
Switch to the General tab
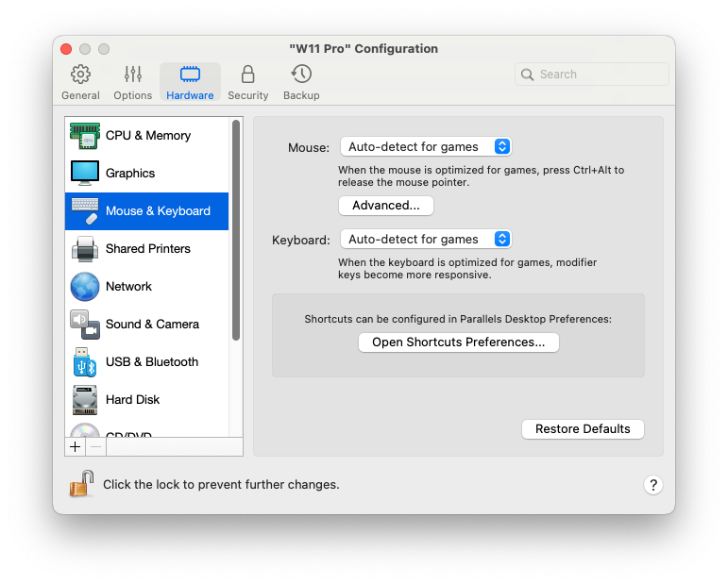click(80, 82)
